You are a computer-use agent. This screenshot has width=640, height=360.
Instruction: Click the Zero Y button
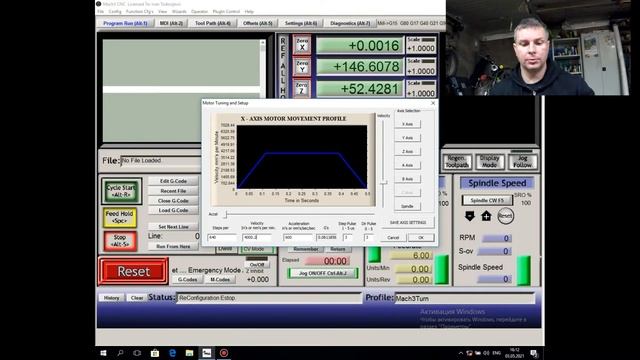302,67
